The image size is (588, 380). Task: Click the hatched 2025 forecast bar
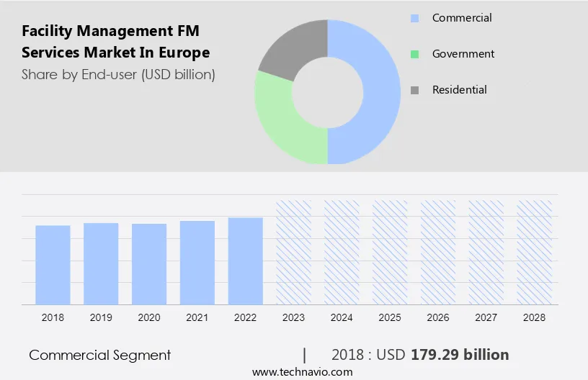pyautogui.click(x=390, y=252)
